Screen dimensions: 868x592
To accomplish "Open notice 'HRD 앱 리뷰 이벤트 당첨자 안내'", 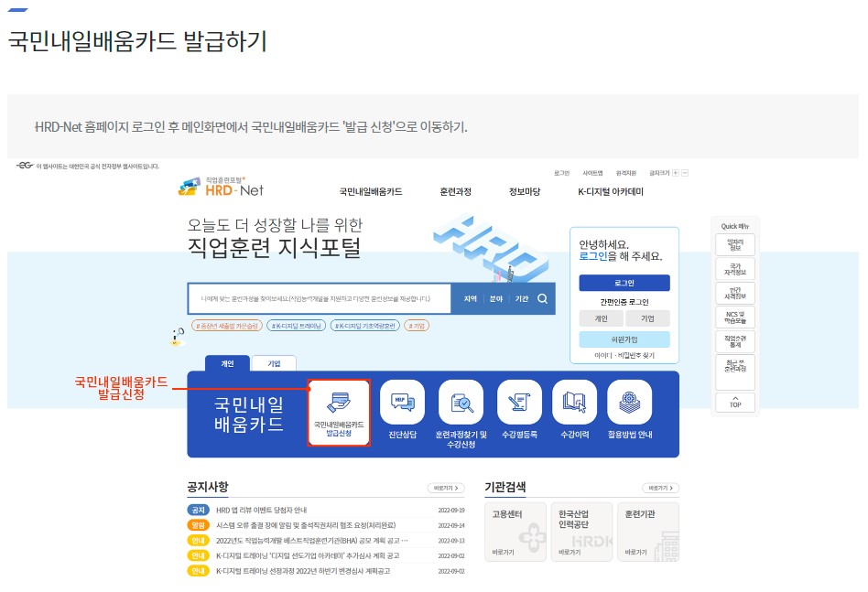I will 261,511.
